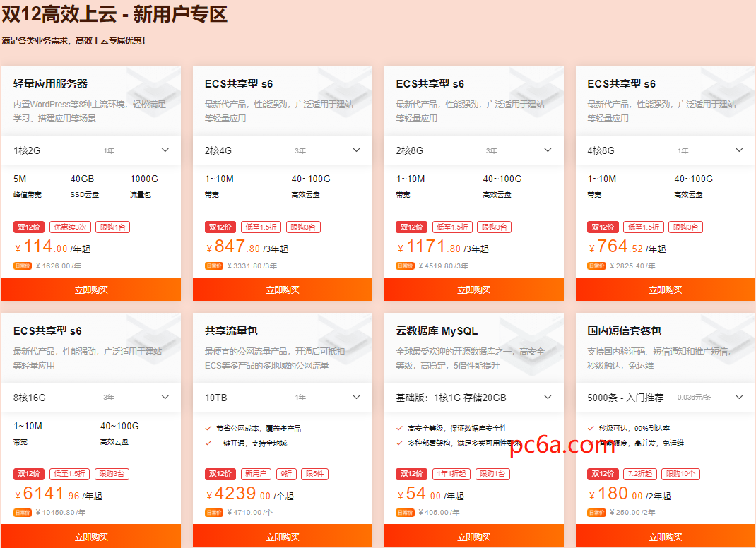Open the 共享流量包 product title

231,331
